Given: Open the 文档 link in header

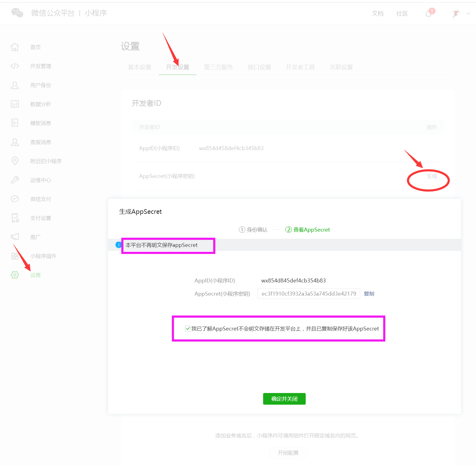Looking at the screenshot, I should (x=377, y=13).
